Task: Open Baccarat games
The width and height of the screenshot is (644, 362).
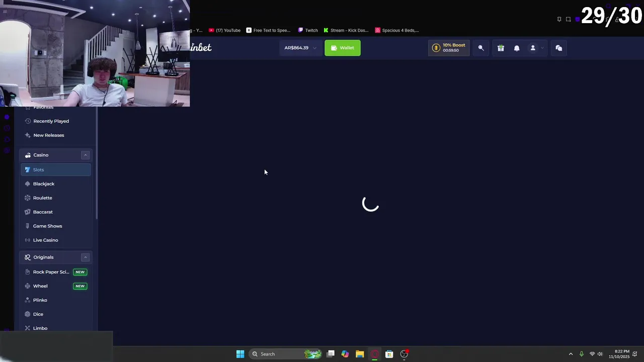Action: click(55, 212)
